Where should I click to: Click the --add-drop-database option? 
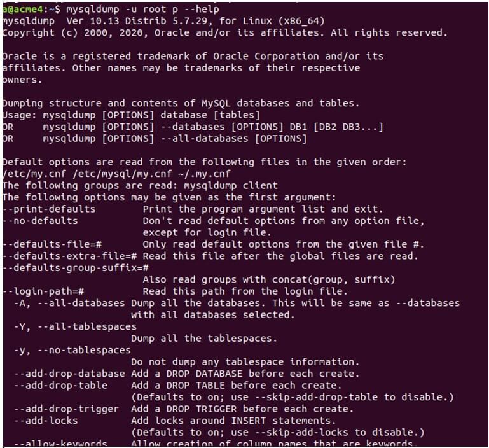click(x=70, y=374)
